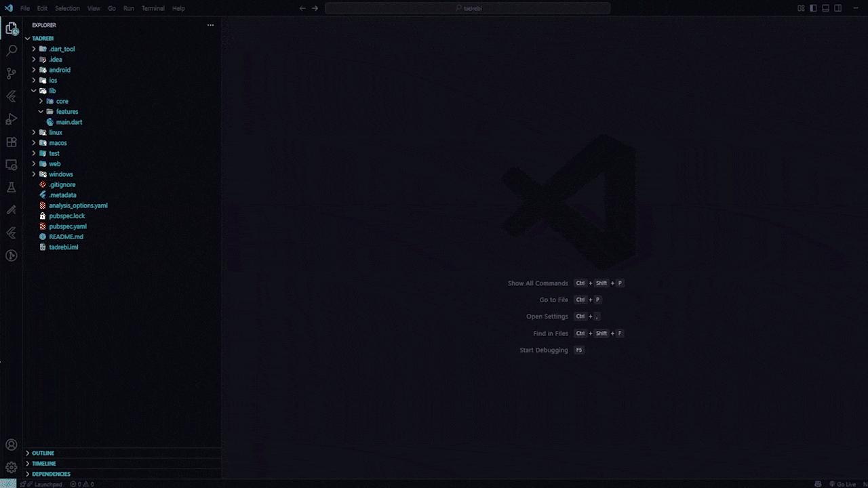This screenshot has width=868, height=488.
Task: Open the Edit menu
Action: click(x=42, y=8)
